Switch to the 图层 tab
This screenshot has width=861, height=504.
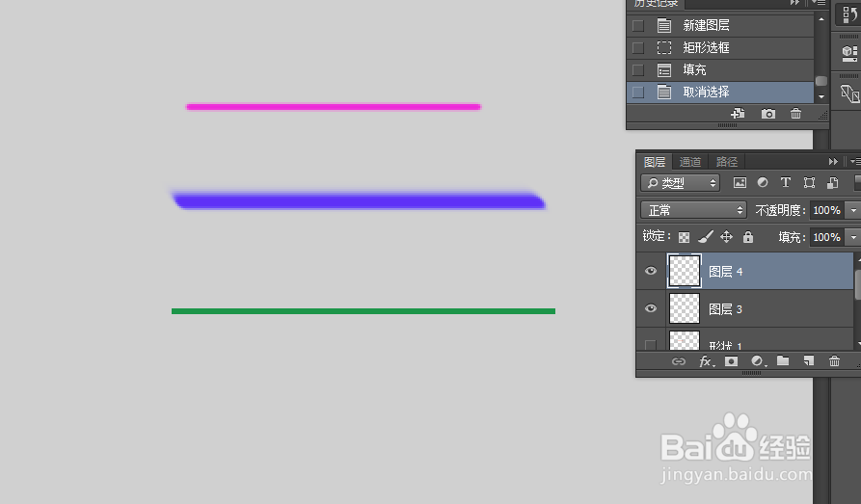click(655, 162)
